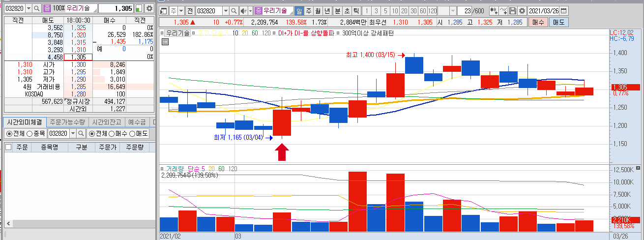Toggle the 월 monthly period button
The height and width of the screenshot is (240, 644).
click(318, 11)
